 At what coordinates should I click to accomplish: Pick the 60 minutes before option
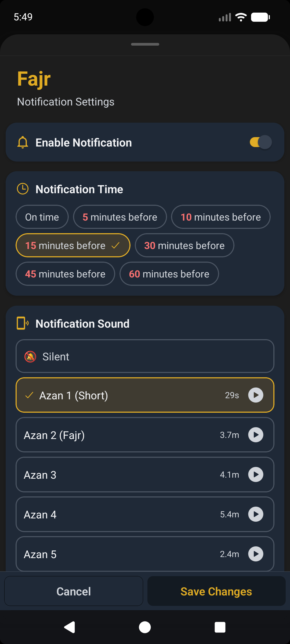169,274
